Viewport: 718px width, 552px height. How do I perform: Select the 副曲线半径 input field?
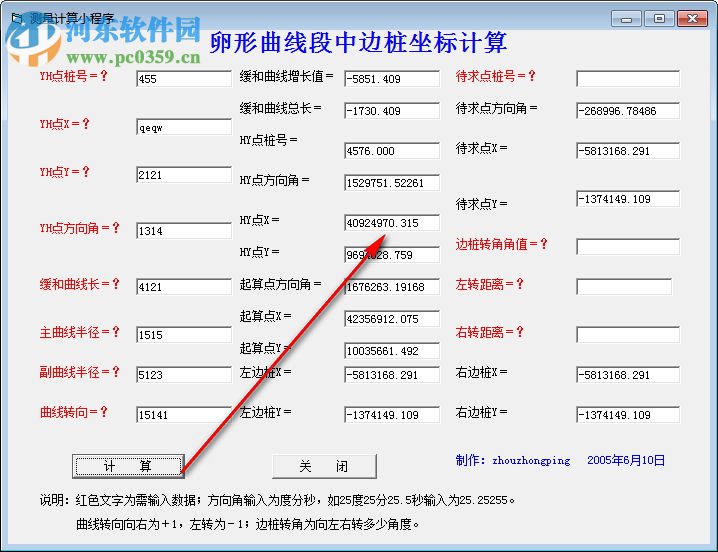184,374
